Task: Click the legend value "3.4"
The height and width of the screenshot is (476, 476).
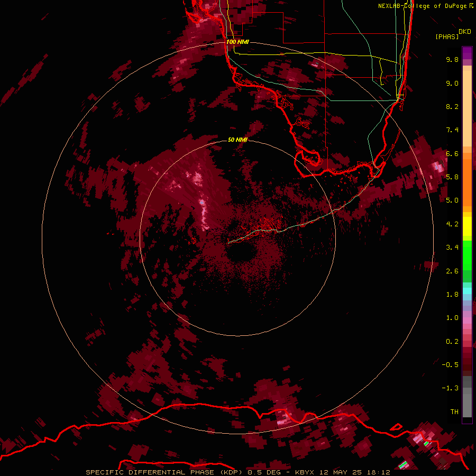Action: click(x=452, y=248)
